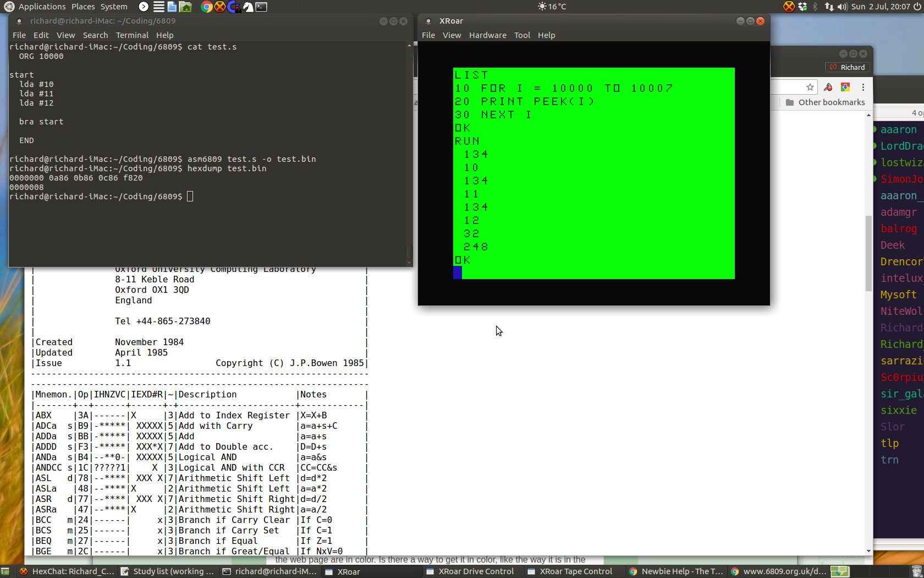Switch to www.6809.org.uk taskbar window
The height and width of the screenshot is (578, 924).
tap(778, 571)
